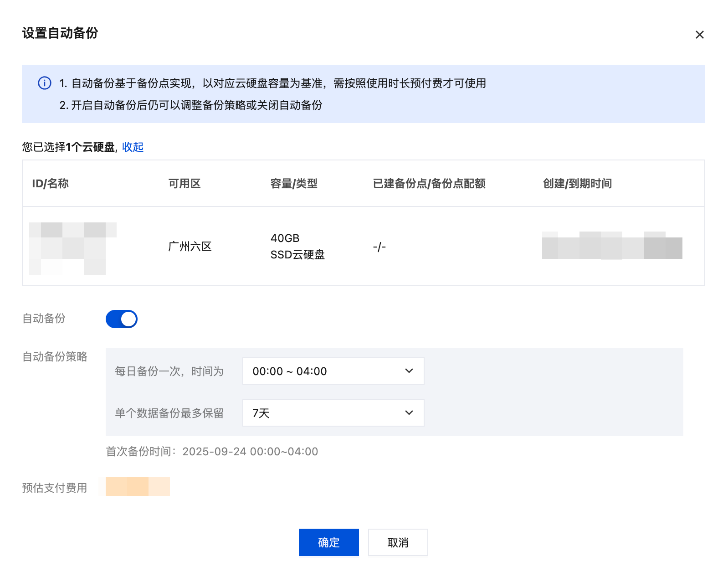Click the 40GB SSD云硬盘 capacity cell
Image resolution: width=728 pixels, height=577 pixels.
297,247
